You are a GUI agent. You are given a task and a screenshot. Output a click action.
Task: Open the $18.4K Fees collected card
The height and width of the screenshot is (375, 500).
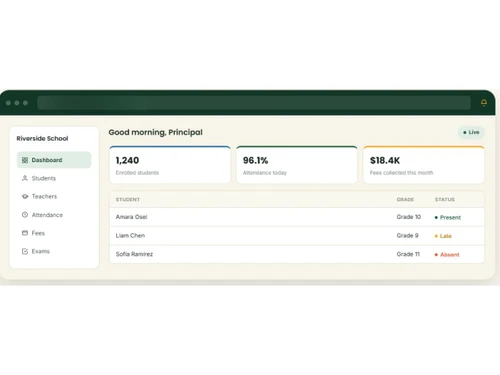(424, 165)
